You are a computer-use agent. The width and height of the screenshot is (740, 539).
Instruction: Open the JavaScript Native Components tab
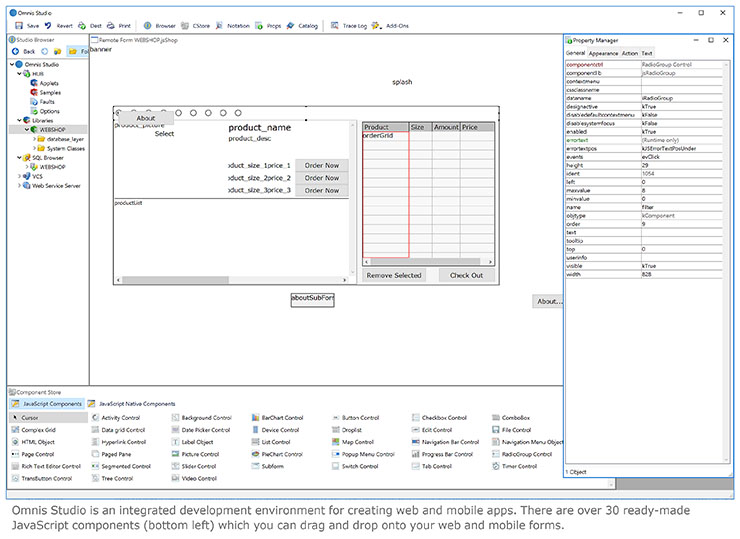pyautogui.click(x=136, y=403)
